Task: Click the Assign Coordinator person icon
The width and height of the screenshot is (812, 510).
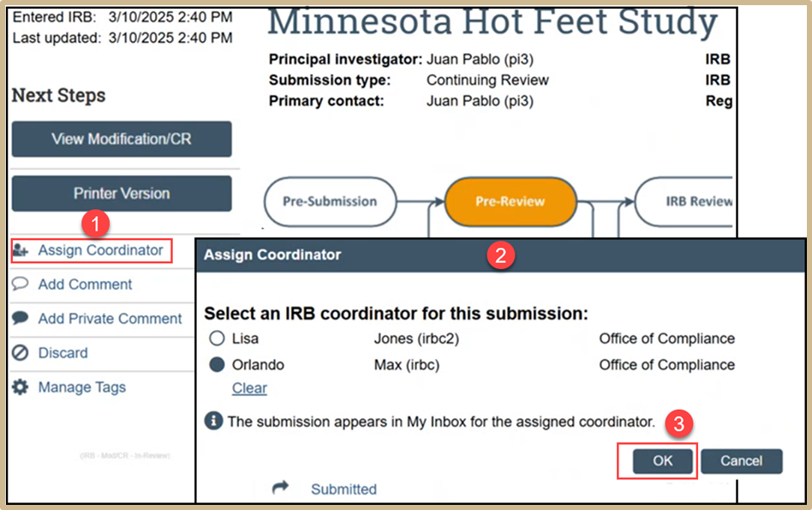Action: pyautogui.click(x=21, y=250)
